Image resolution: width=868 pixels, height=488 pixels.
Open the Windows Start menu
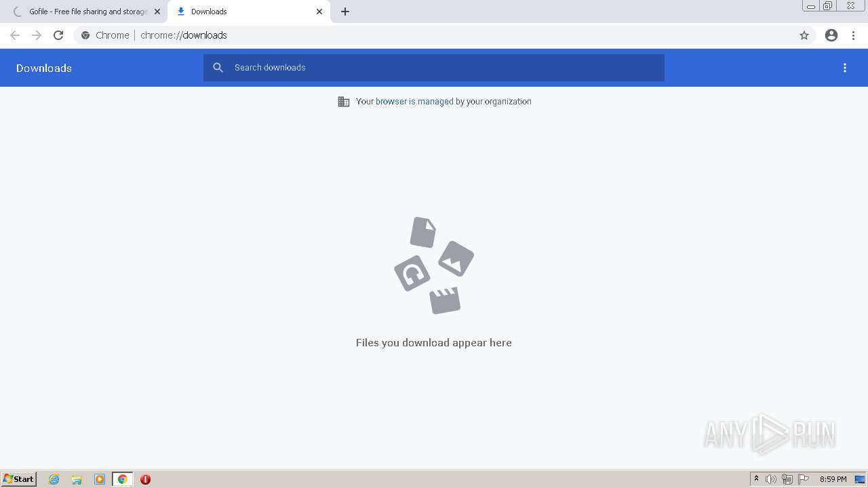19,479
